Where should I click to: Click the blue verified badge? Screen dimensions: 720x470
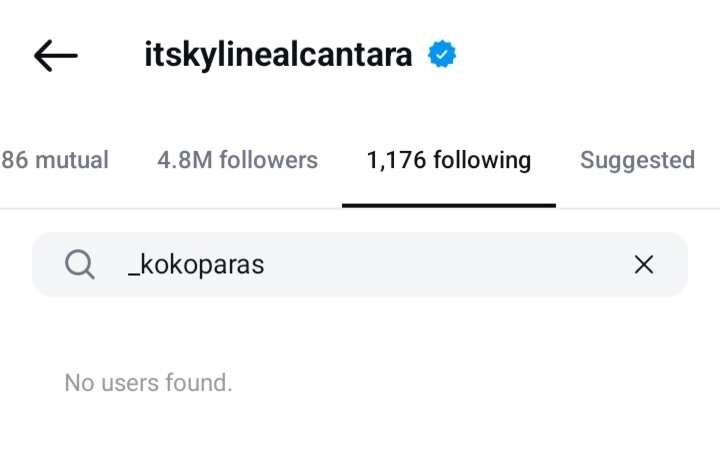click(443, 55)
